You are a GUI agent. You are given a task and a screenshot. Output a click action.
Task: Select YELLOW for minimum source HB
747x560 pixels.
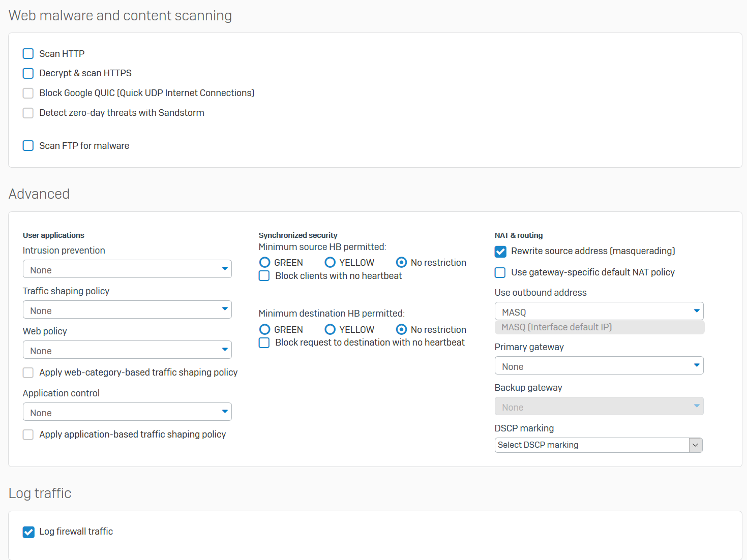[x=330, y=263]
